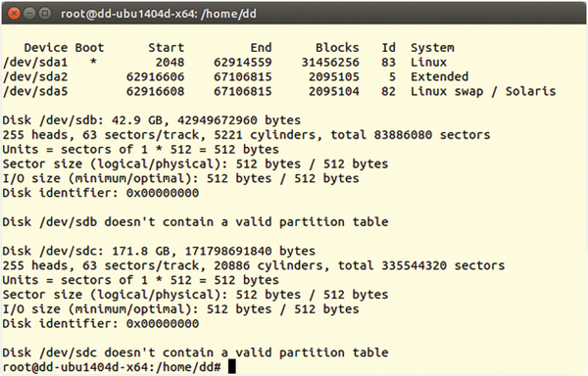Click the 5221 cylinders text
Image resolution: width=588 pixels, height=376 pixels.
pyautogui.click(x=265, y=135)
